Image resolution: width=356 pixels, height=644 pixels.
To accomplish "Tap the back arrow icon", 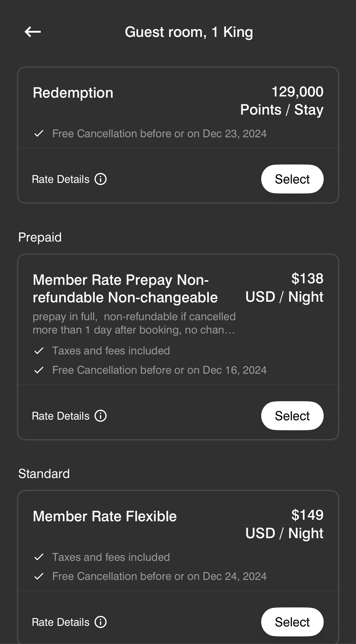I will (33, 32).
